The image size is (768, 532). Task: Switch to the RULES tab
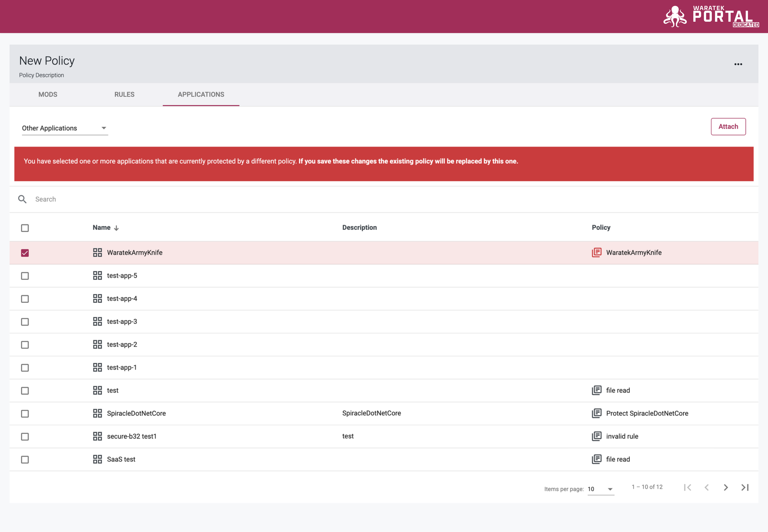tap(124, 95)
